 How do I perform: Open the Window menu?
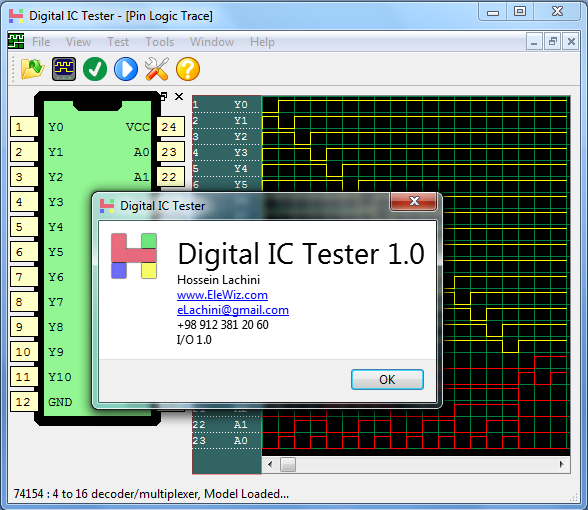coord(212,42)
